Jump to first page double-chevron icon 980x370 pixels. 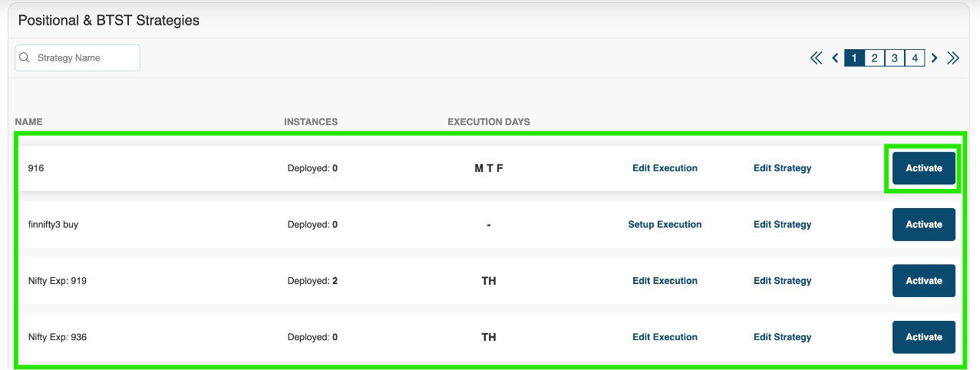(817, 58)
